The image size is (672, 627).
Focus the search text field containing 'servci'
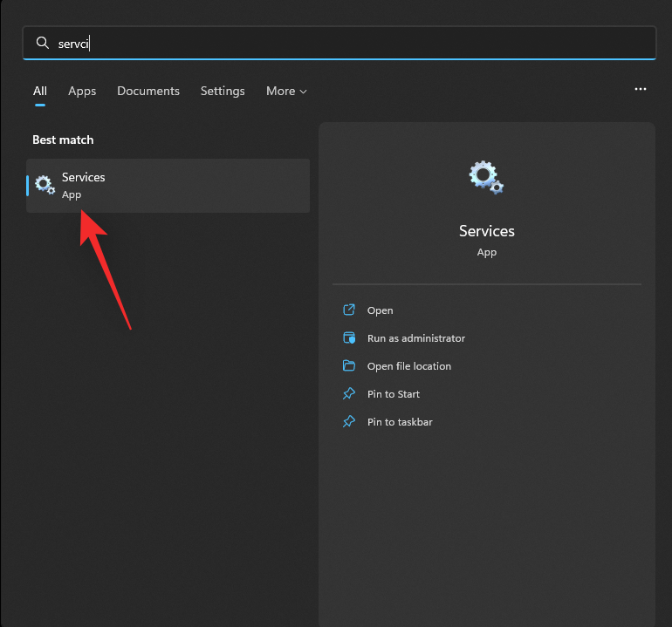point(349,43)
